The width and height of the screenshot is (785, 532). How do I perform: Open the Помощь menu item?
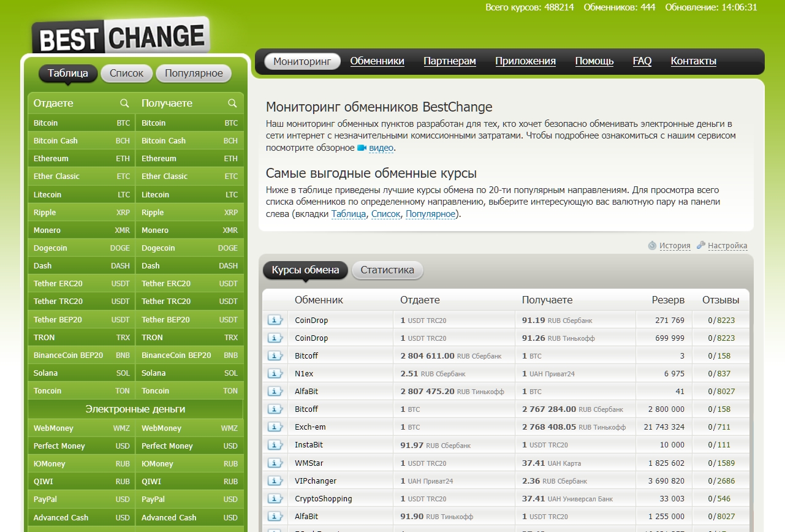click(594, 61)
